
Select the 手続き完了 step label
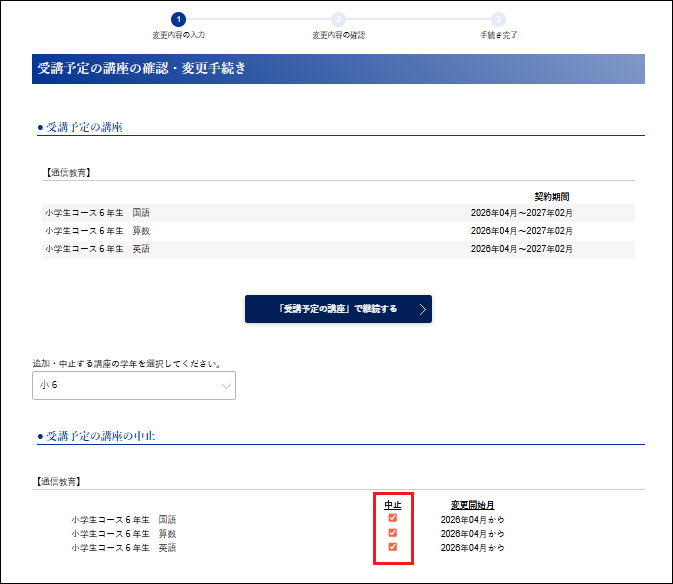coord(498,35)
